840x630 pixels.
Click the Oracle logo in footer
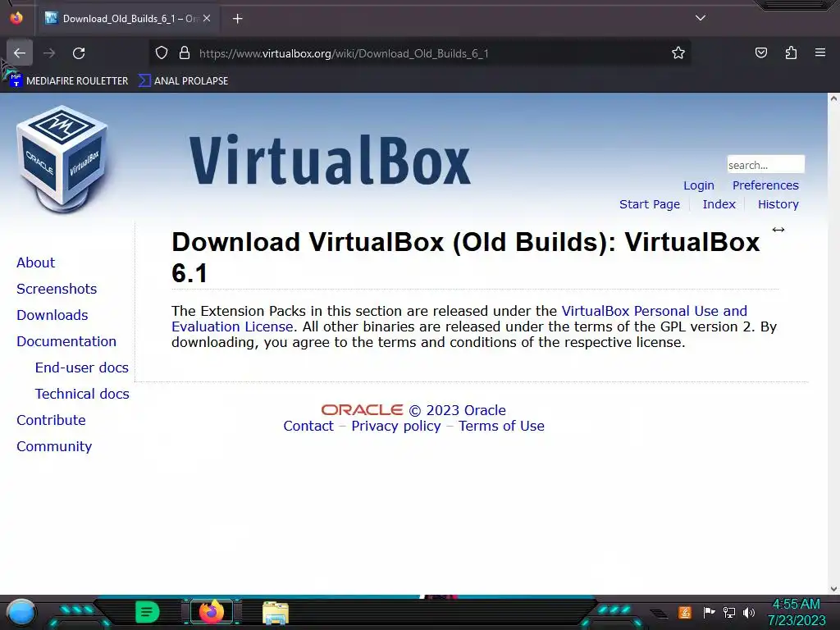[362, 410]
